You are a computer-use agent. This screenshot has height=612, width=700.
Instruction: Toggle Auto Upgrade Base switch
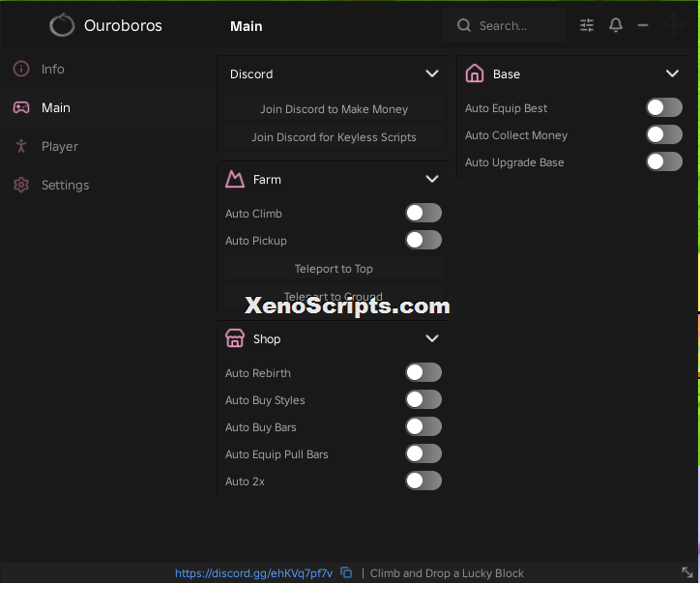(x=664, y=161)
